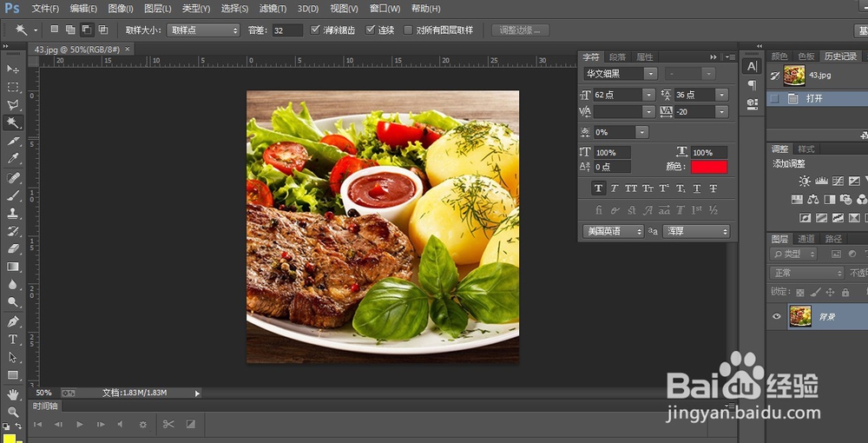
Task: Switch to the 通道 tab
Action: click(806, 239)
